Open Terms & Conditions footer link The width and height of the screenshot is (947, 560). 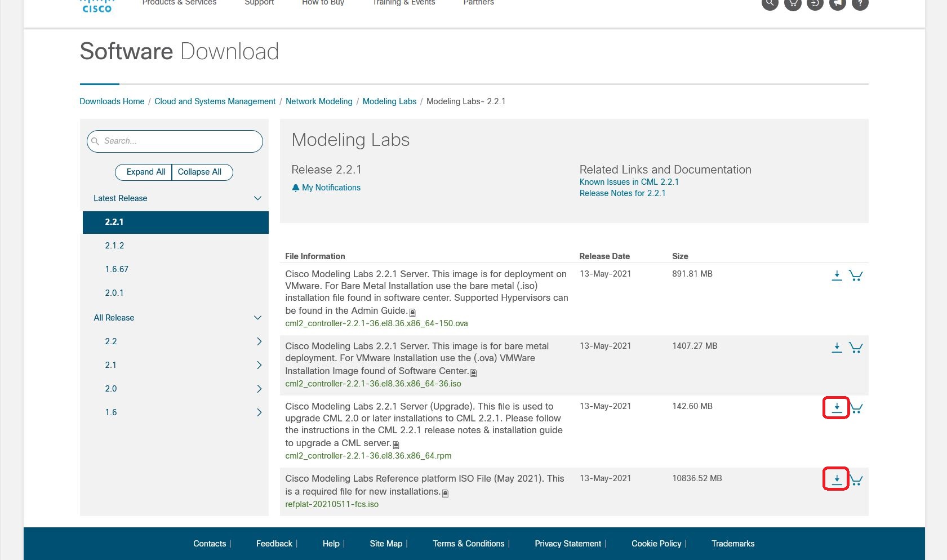click(x=469, y=544)
